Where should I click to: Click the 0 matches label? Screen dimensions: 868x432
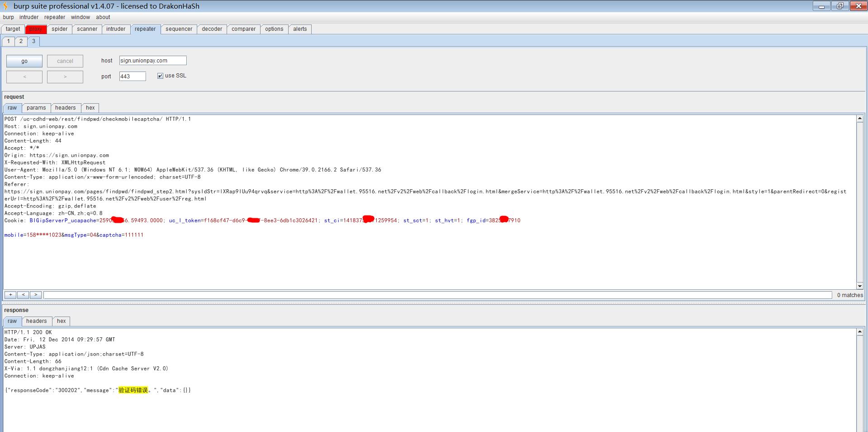[x=850, y=295]
